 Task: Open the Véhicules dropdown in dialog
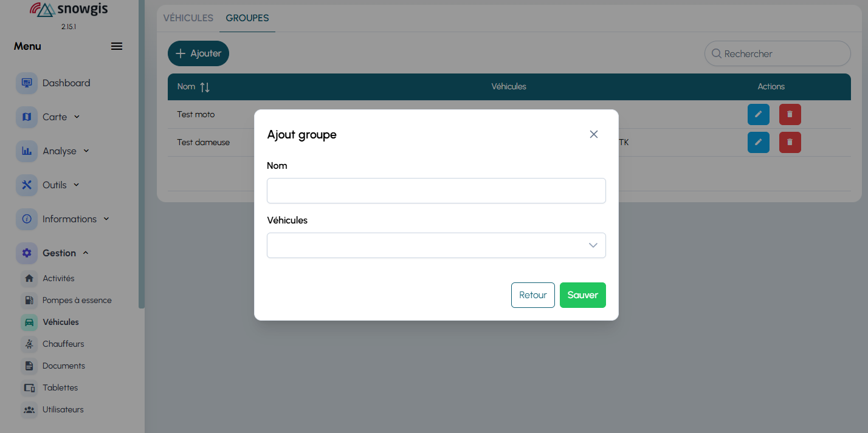coord(436,245)
